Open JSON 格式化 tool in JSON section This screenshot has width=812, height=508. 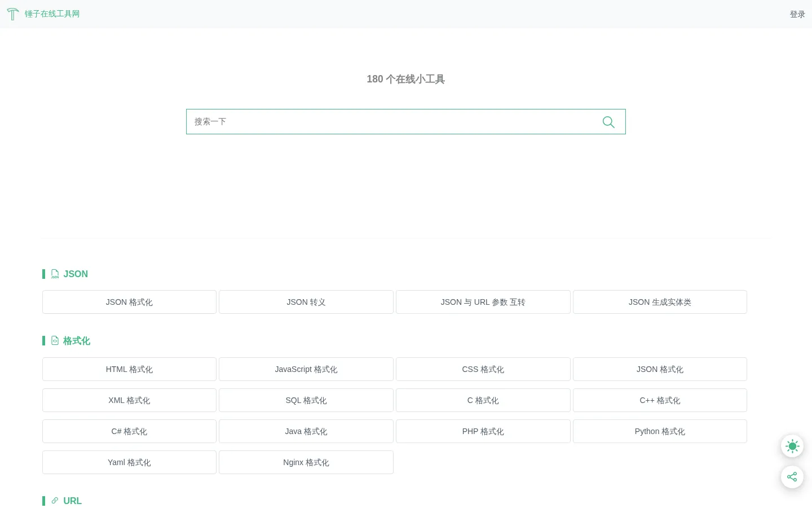(129, 302)
